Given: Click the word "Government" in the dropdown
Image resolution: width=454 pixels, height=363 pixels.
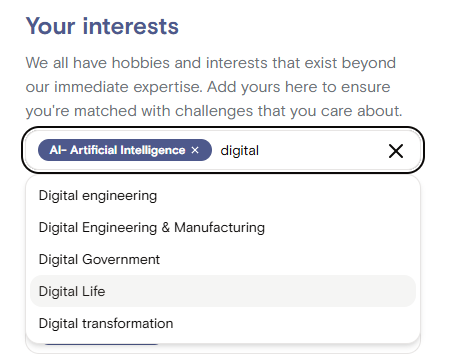Looking at the screenshot, I should (121, 260).
